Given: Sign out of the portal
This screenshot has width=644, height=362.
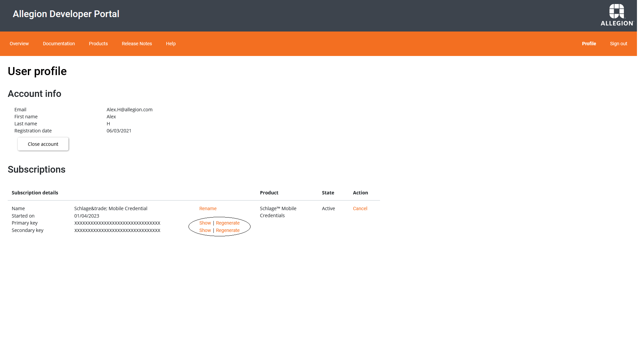Looking at the screenshot, I should click(x=619, y=44).
